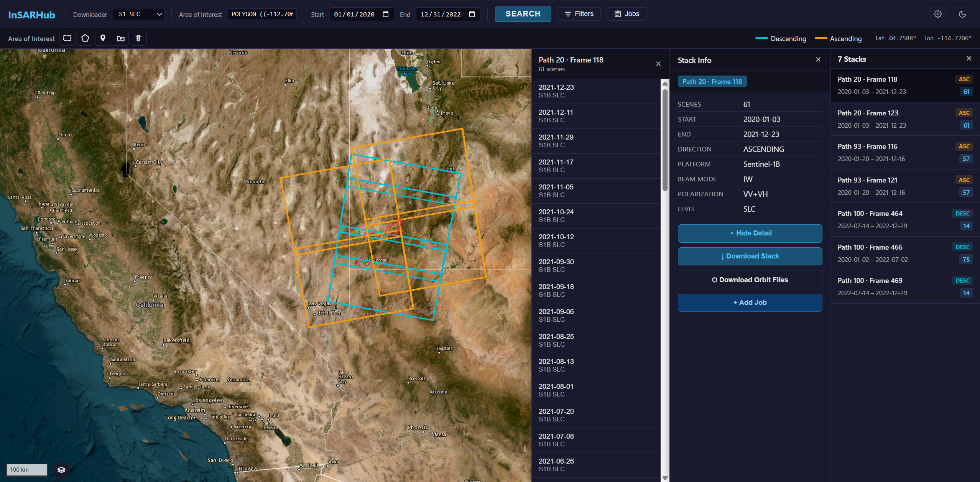Screen dimensions: 980x482
Task: Select the Path 100 · Frame 469 stack
Action: pyautogui.click(x=905, y=286)
